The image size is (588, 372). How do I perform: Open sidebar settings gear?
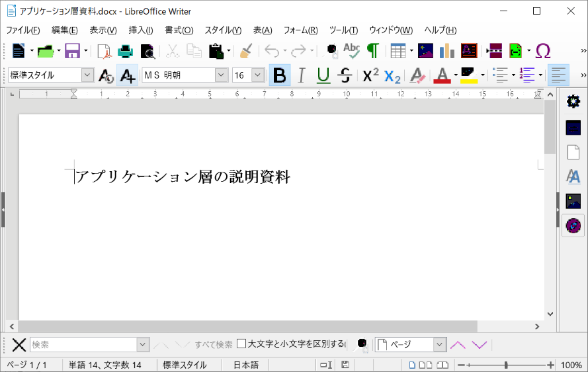pyautogui.click(x=573, y=101)
